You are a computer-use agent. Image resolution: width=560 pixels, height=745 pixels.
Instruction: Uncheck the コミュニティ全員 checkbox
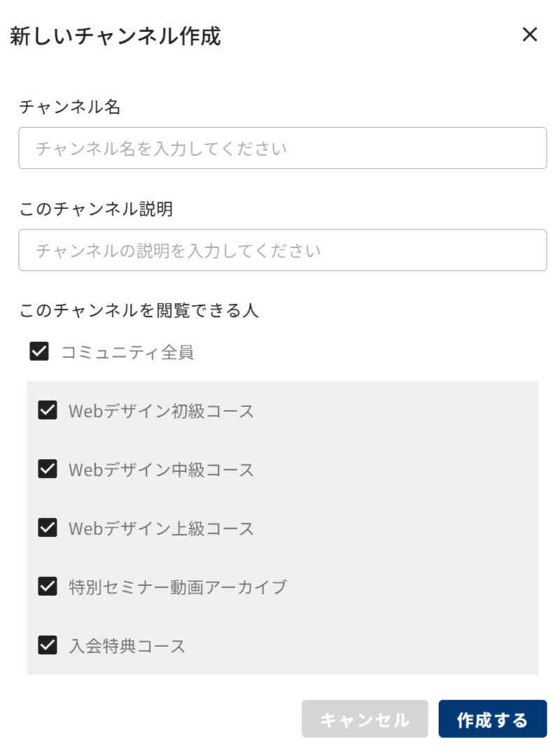39,352
